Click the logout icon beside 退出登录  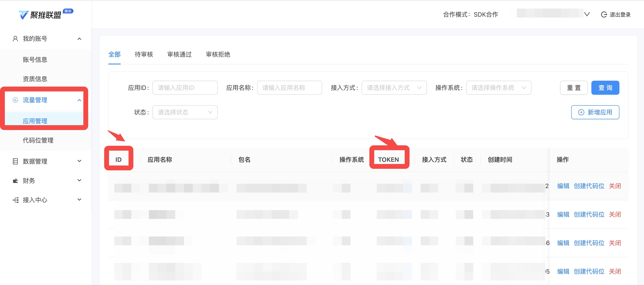tap(604, 14)
